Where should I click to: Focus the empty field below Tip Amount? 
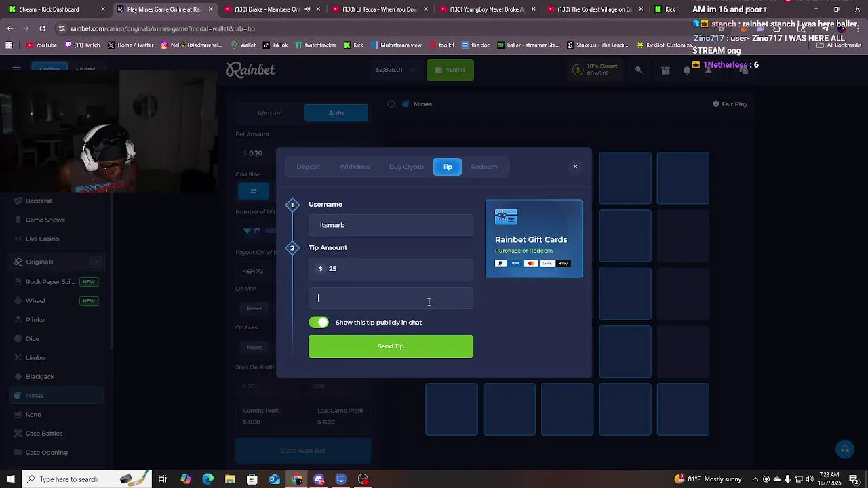tap(391, 298)
